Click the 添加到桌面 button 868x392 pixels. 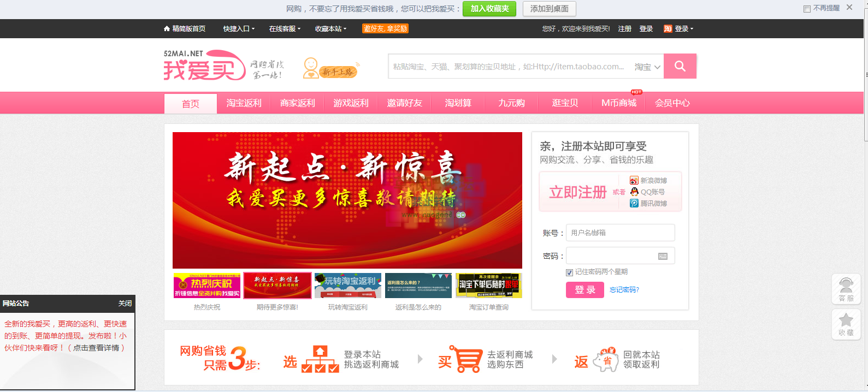click(550, 9)
